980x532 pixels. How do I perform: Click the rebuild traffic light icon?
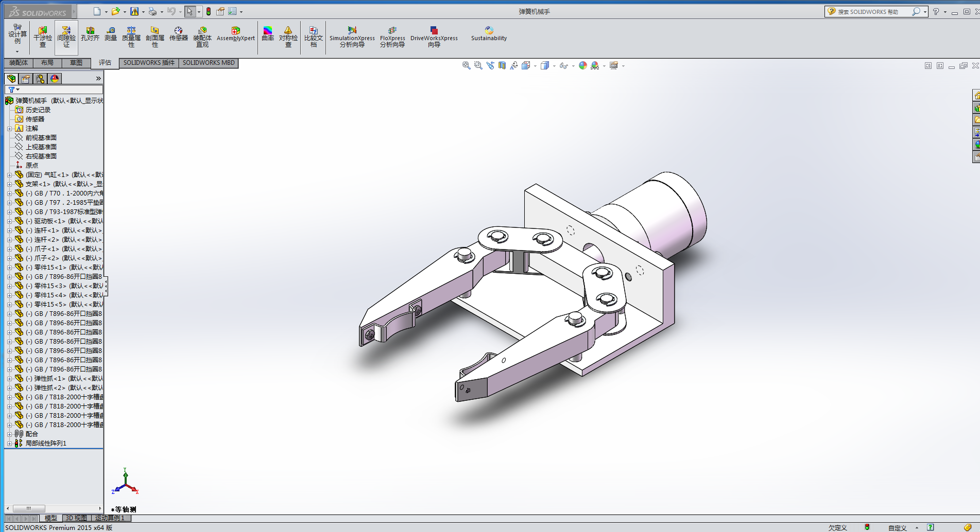pos(209,11)
